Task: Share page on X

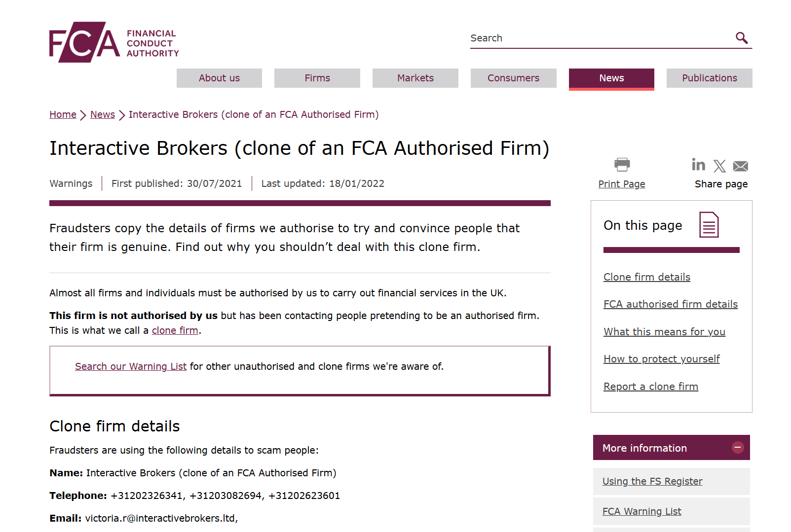Action: (x=719, y=166)
